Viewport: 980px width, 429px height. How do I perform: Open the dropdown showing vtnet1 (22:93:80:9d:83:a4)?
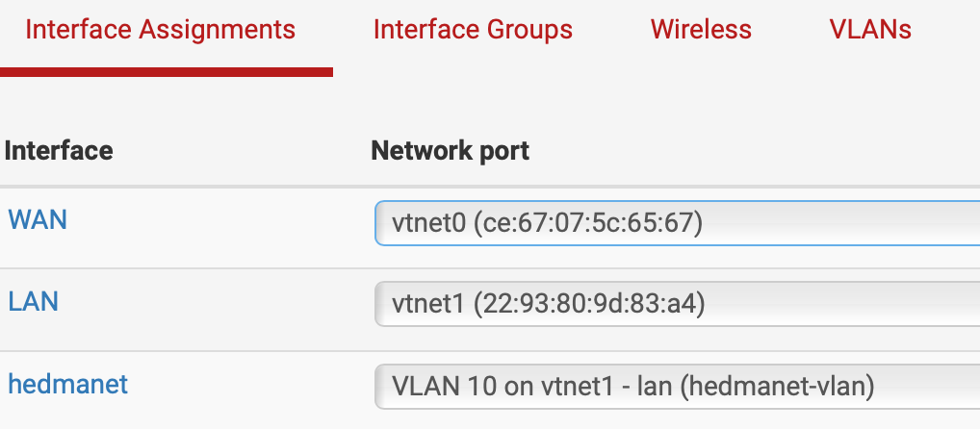click(549, 306)
